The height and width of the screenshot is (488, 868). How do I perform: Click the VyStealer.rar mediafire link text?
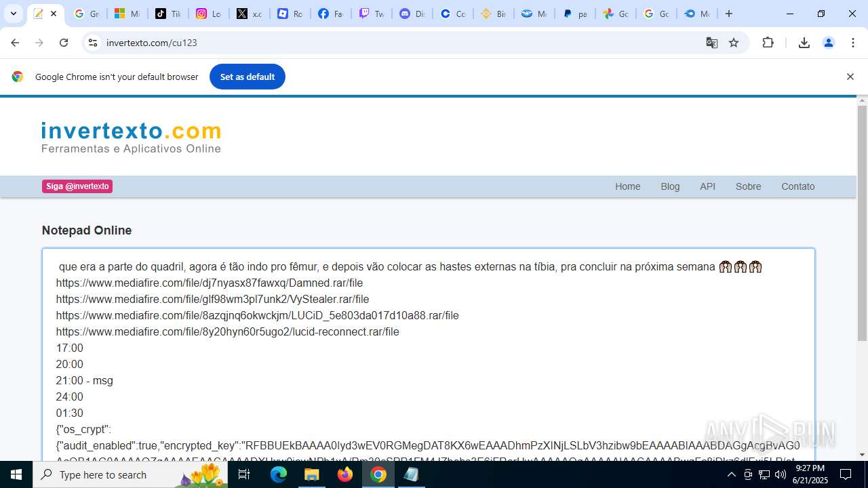pos(212,299)
